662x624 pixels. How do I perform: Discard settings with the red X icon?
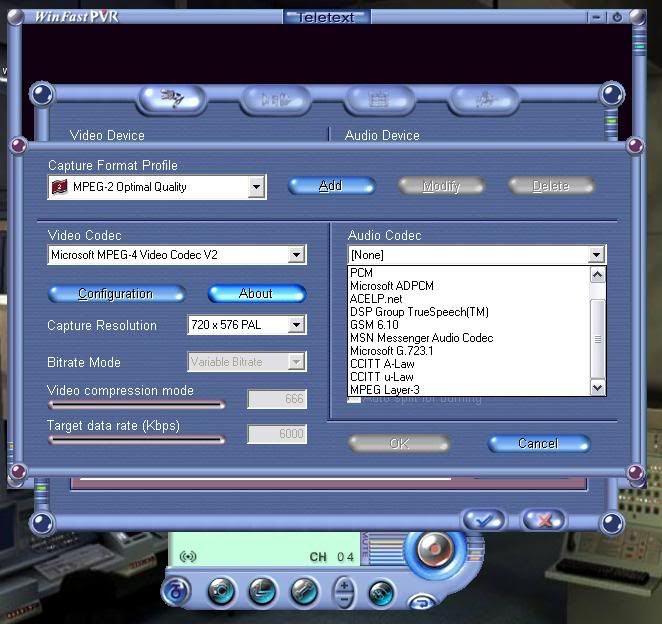point(544,520)
